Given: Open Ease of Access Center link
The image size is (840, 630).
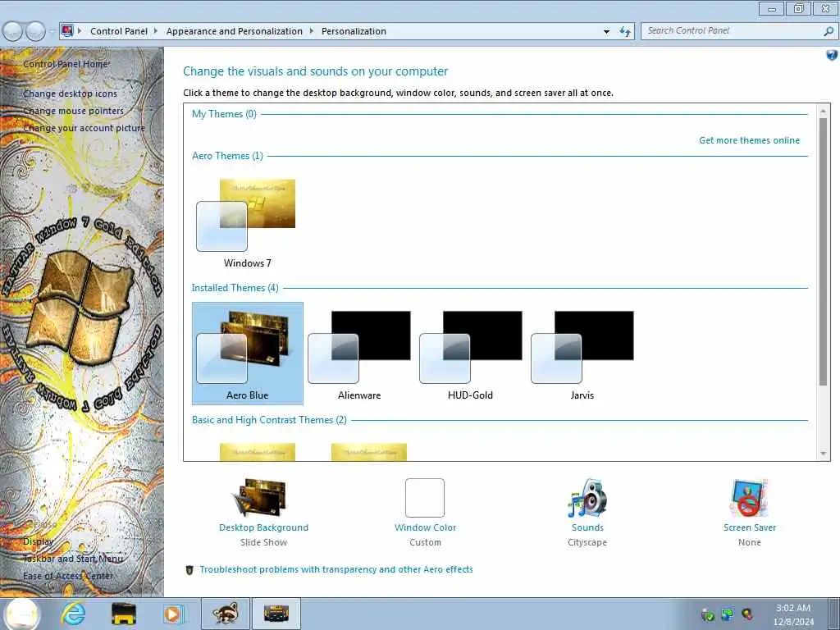Looking at the screenshot, I should [x=67, y=576].
